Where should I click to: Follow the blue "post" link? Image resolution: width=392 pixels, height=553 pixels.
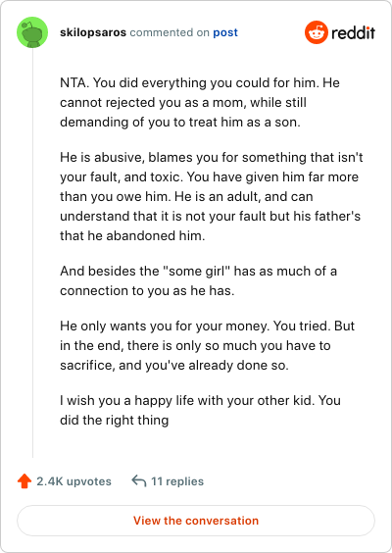(225, 32)
